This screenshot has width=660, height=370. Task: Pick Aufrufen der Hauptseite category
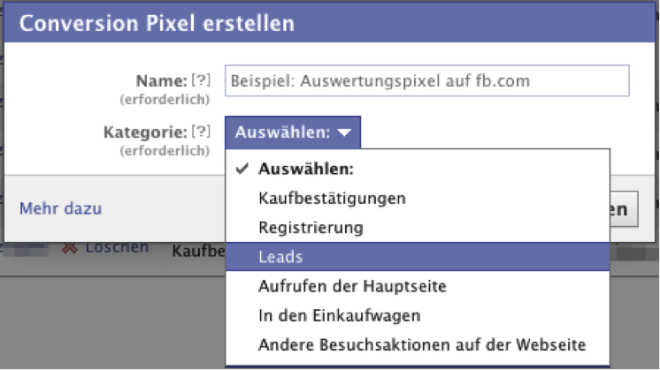[x=418, y=286]
